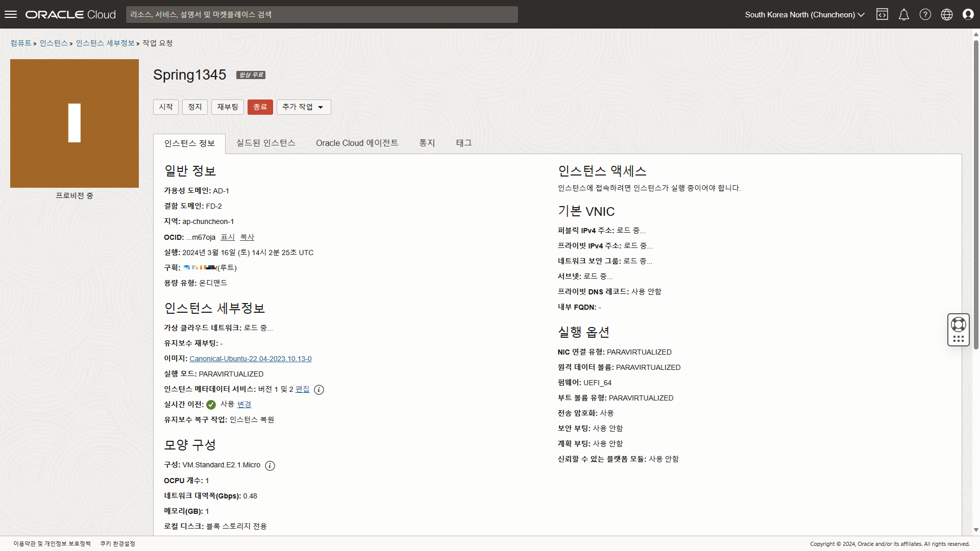Switch to the 실드된 인스턴스 tab
Screen dimensions: 980x551
[265, 143]
